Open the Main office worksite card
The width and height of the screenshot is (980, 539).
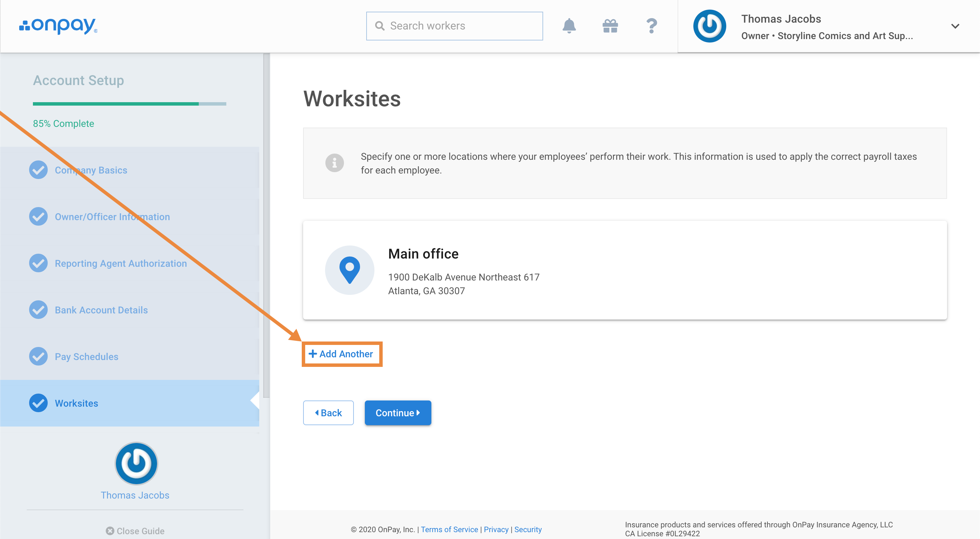pos(625,270)
